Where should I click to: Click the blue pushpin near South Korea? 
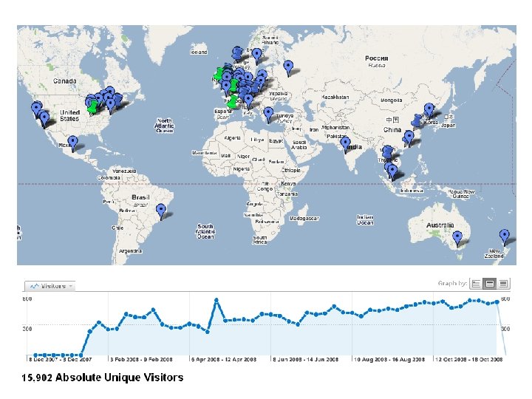[x=416, y=120]
